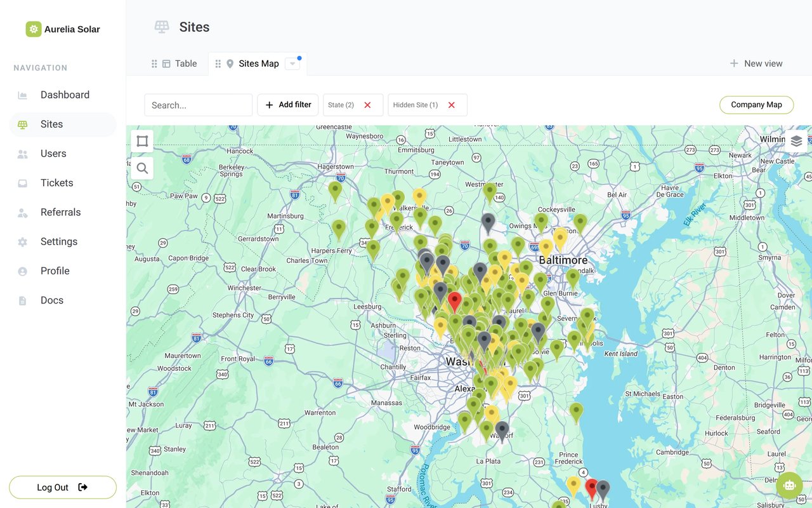The image size is (812, 508).
Task: Select the red pin near Lusby
Action: point(591,489)
